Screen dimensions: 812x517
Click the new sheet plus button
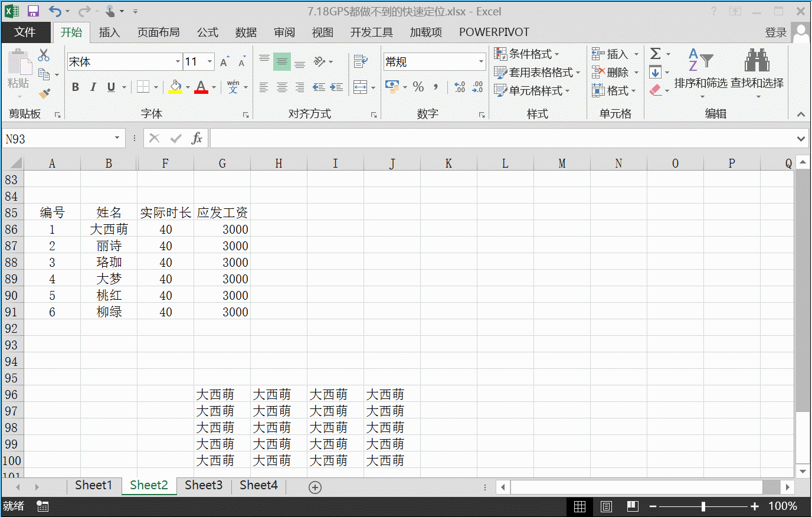pos(315,487)
